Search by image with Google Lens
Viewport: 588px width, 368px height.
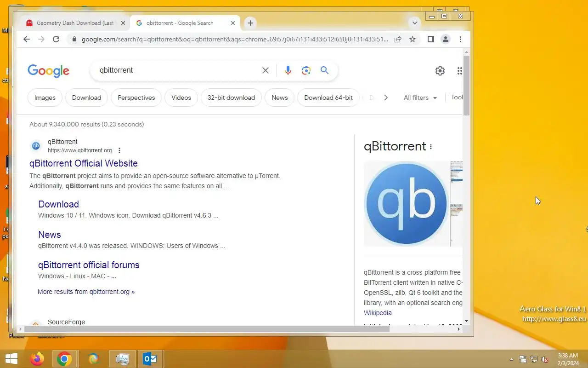pyautogui.click(x=306, y=70)
